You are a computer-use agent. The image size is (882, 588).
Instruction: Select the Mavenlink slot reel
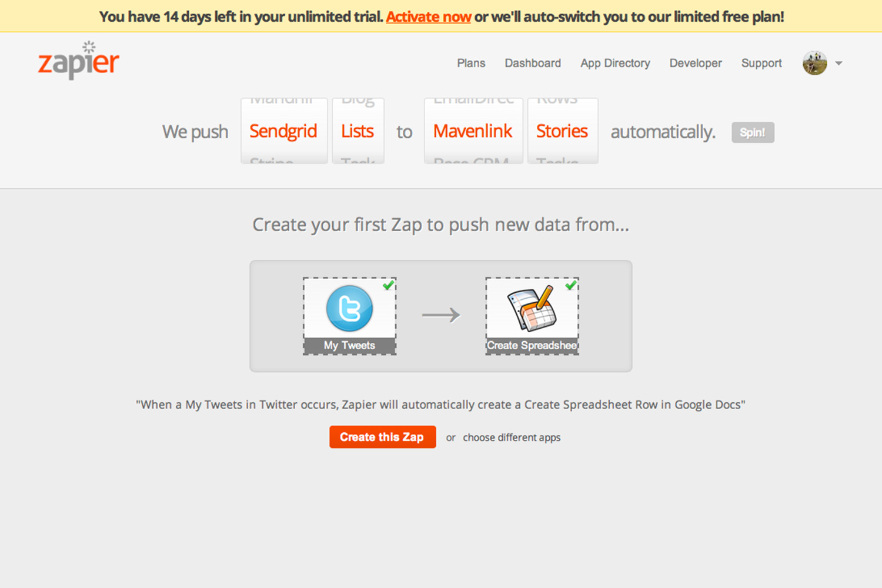point(473,131)
